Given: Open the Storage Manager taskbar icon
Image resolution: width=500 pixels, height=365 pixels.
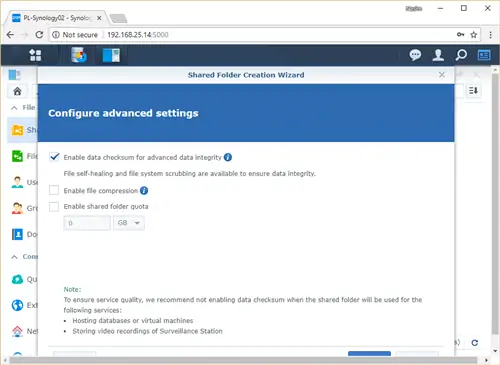Looking at the screenshot, I should point(79,55).
